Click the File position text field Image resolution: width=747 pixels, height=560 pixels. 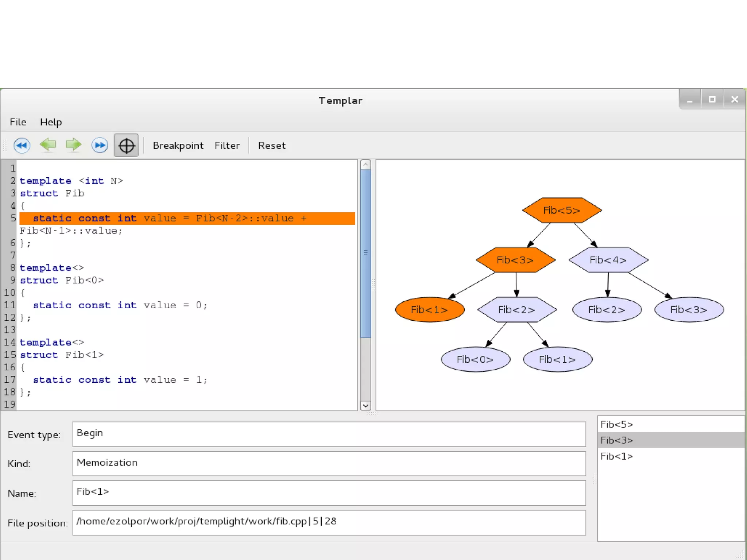point(329,522)
